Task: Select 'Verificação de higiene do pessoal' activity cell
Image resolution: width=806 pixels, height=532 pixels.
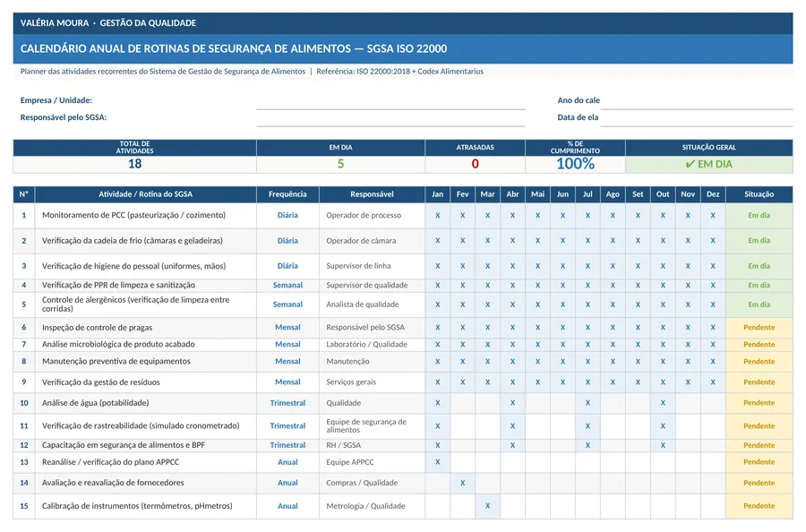Action: coord(145,266)
